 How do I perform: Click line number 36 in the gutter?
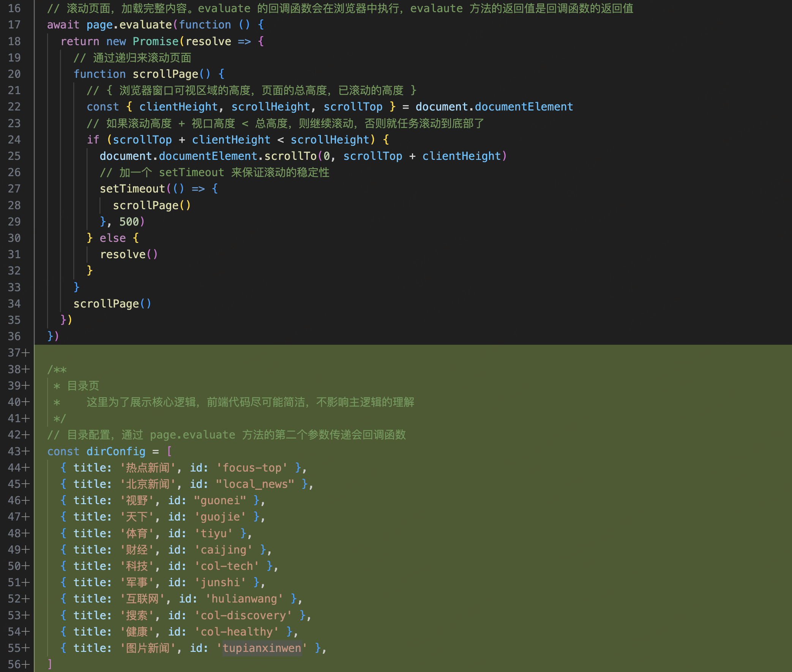pos(14,336)
